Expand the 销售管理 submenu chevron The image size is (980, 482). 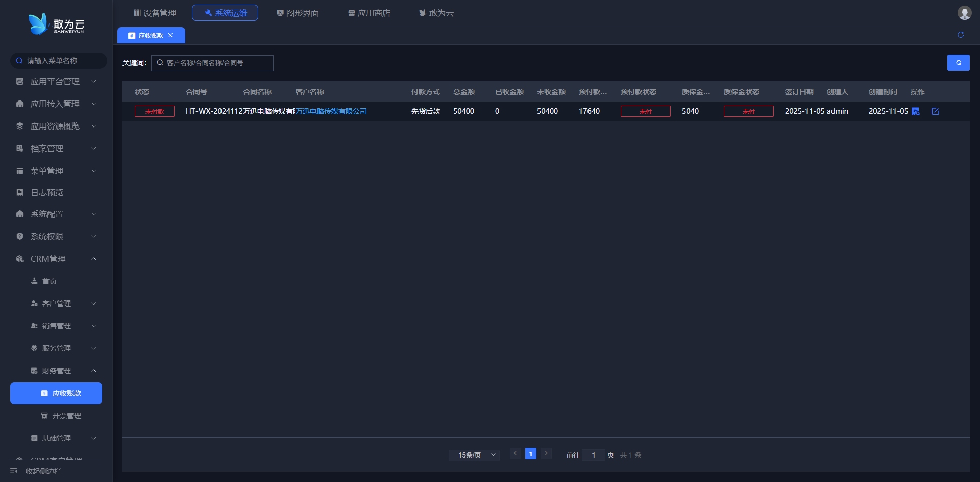click(x=94, y=326)
